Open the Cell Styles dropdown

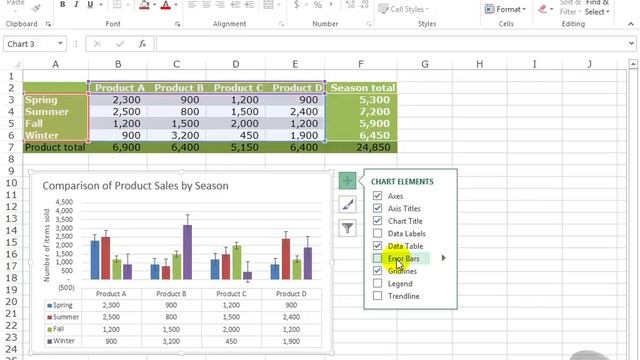pos(404,9)
